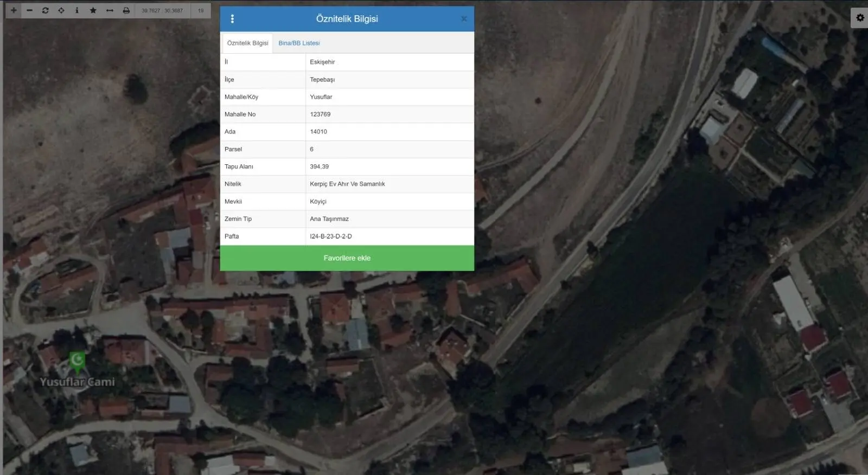
Task: Select the measure distance tool
Action: tap(110, 10)
